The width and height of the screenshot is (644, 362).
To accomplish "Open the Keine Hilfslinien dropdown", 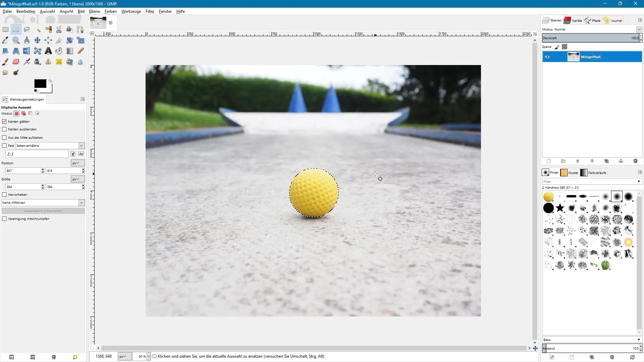I will coord(43,202).
